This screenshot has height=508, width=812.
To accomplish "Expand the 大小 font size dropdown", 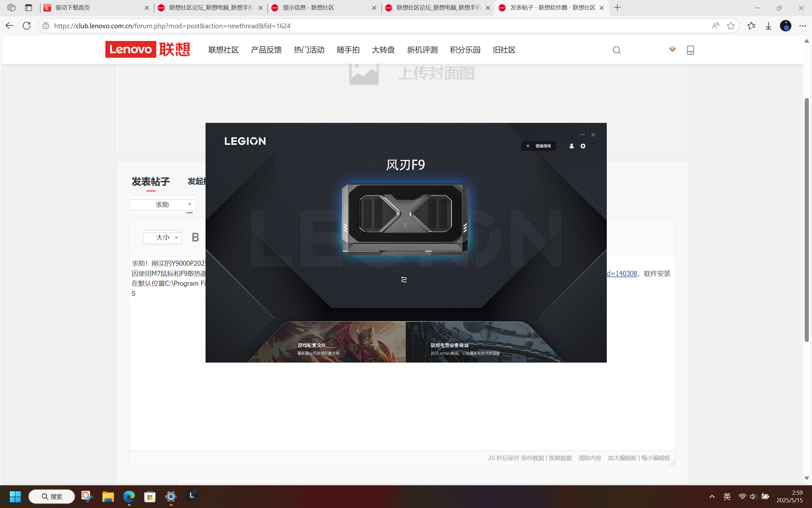I will [x=162, y=237].
